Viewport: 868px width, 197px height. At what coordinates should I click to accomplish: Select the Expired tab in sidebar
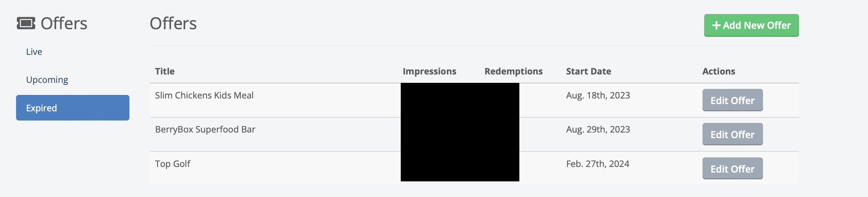click(73, 108)
